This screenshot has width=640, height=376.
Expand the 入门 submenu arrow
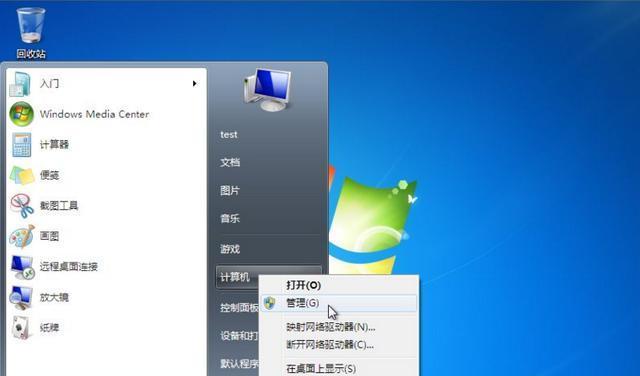(x=195, y=84)
